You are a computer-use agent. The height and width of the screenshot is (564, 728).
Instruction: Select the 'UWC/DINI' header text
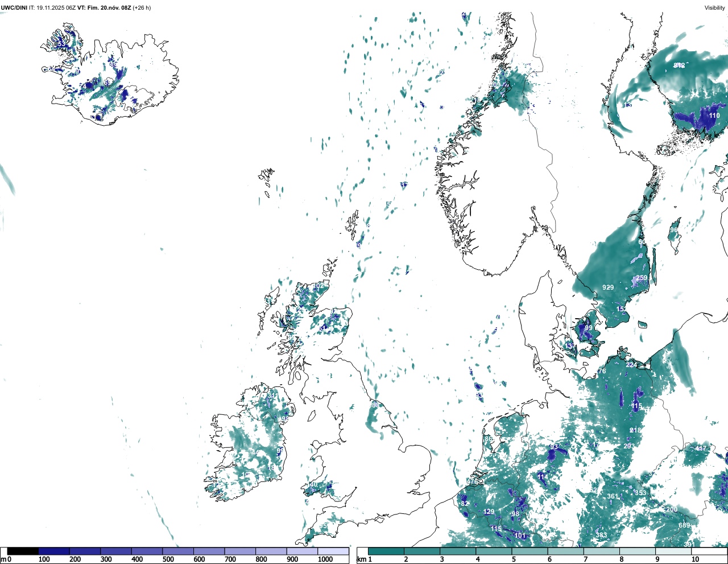14,7
